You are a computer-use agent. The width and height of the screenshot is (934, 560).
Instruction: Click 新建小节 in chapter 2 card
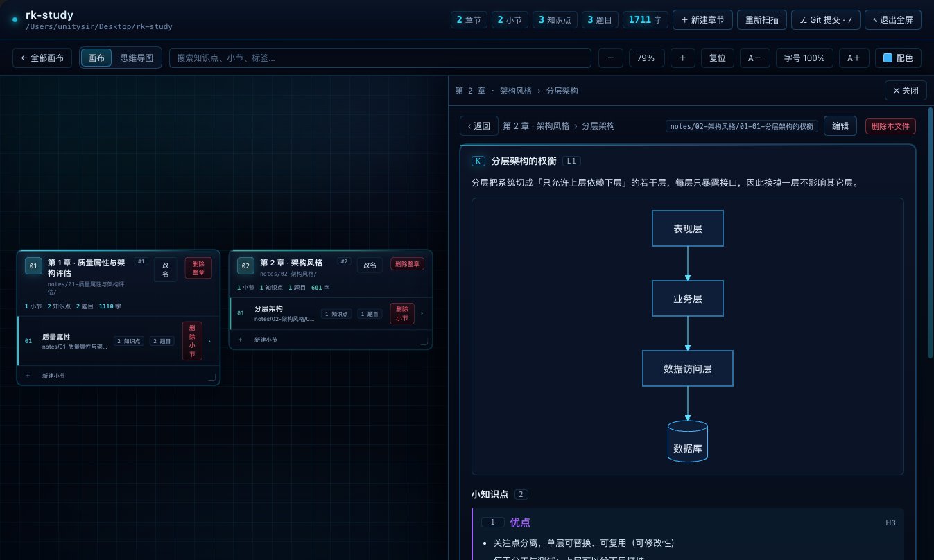(x=266, y=340)
